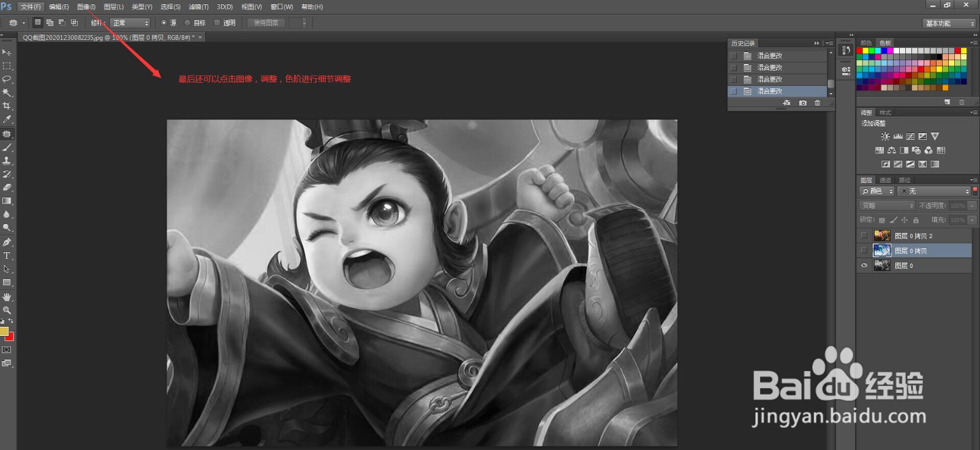Select the 目标 radio button

point(187,23)
